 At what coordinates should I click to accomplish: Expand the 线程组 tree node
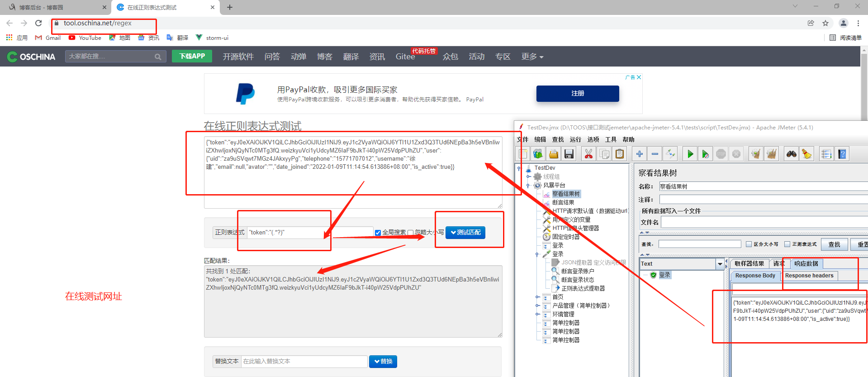click(528, 177)
